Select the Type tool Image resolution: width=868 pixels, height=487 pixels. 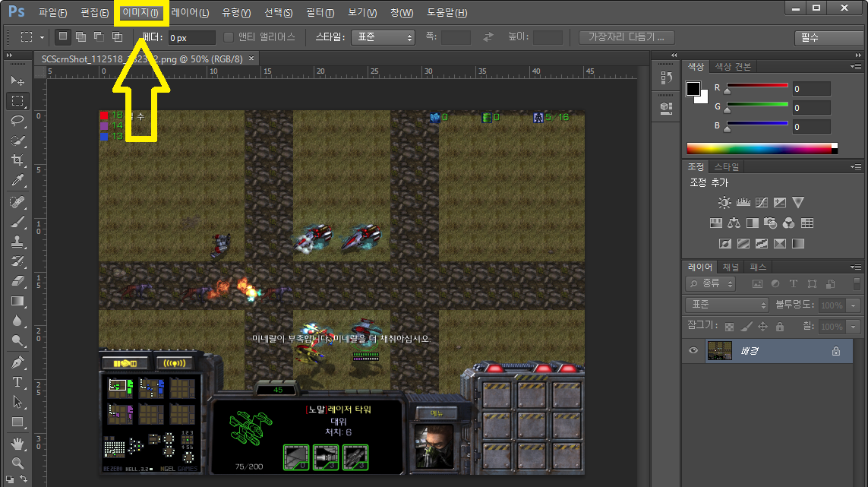click(17, 382)
